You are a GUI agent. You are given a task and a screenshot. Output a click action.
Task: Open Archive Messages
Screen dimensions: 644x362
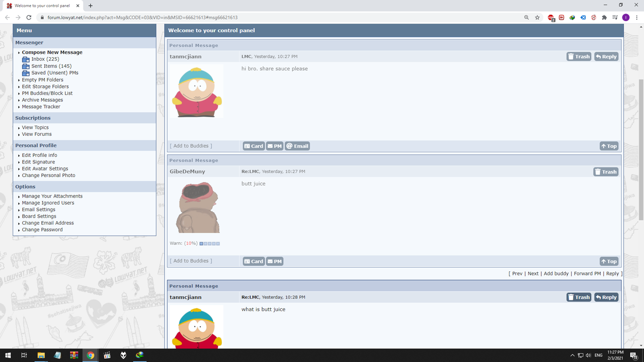42,100
